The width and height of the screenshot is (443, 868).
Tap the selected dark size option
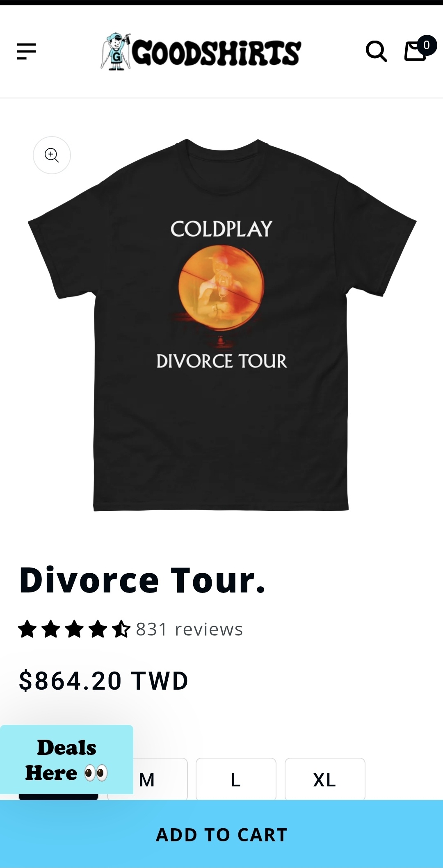tap(58, 797)
